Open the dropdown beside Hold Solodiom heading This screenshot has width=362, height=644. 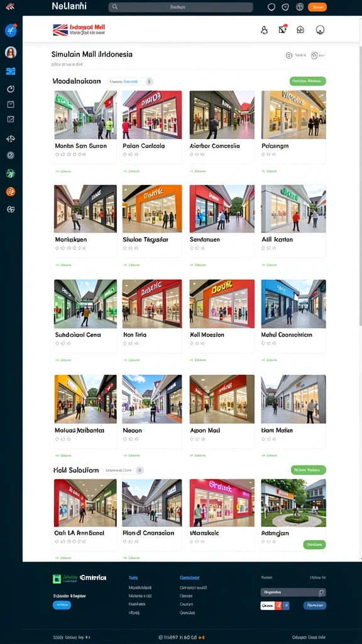119,470
